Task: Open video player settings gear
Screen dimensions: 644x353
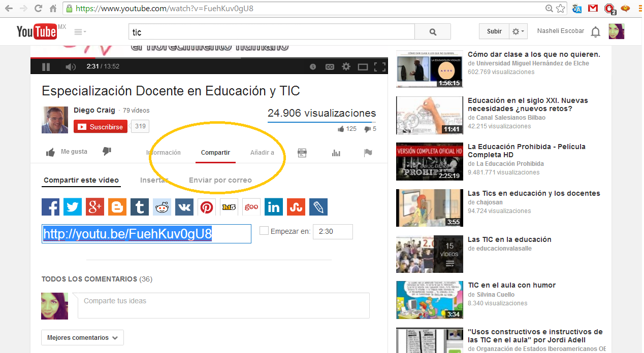Action: click(346, 66)
